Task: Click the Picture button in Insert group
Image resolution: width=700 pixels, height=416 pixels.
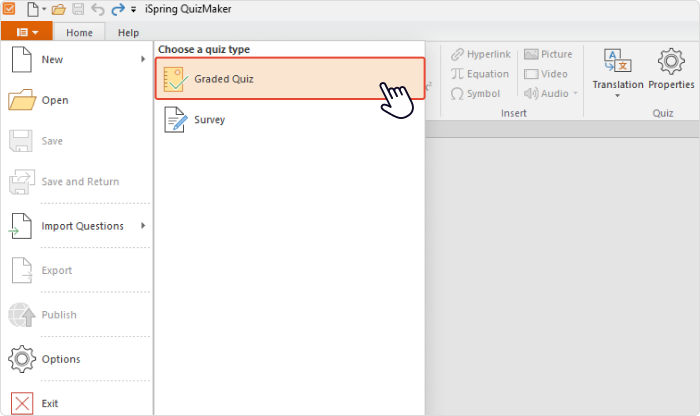Action: pos(548,54)
